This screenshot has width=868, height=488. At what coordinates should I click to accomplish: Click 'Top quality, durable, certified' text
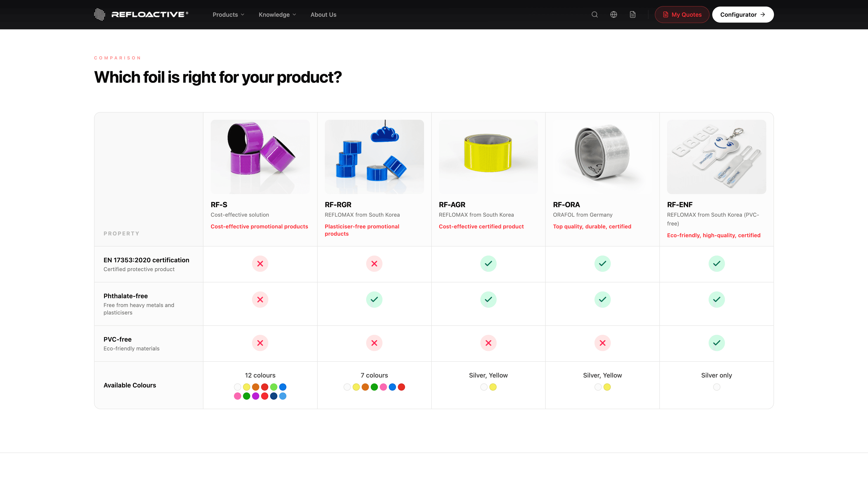point(592,227)
